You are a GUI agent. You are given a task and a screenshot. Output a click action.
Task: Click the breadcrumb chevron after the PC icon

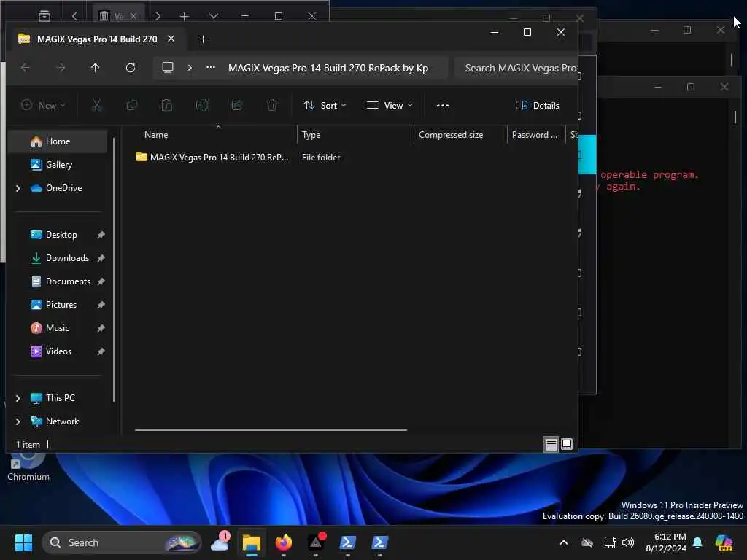click(x=190, y=68)
